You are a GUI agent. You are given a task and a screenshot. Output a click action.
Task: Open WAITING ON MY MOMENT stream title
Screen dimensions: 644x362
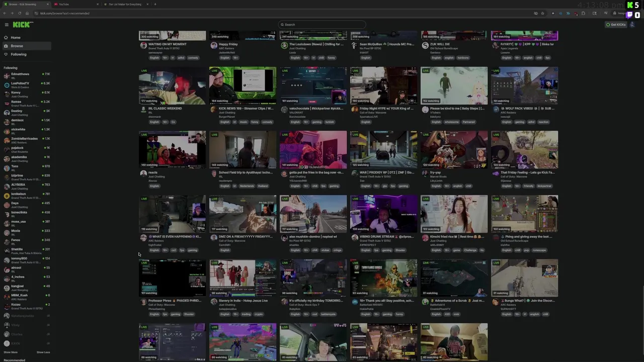click(167, 44)
